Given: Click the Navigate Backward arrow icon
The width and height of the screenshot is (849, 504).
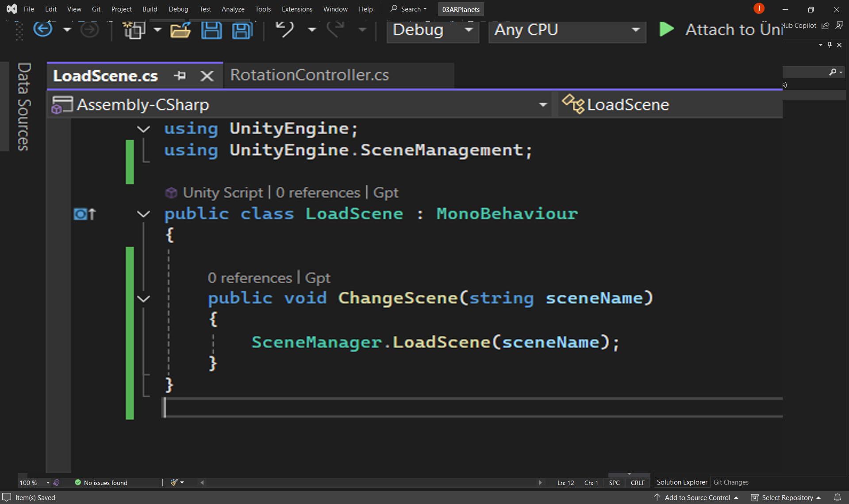Looking at the screenshot, I should [x=43, y=30].
